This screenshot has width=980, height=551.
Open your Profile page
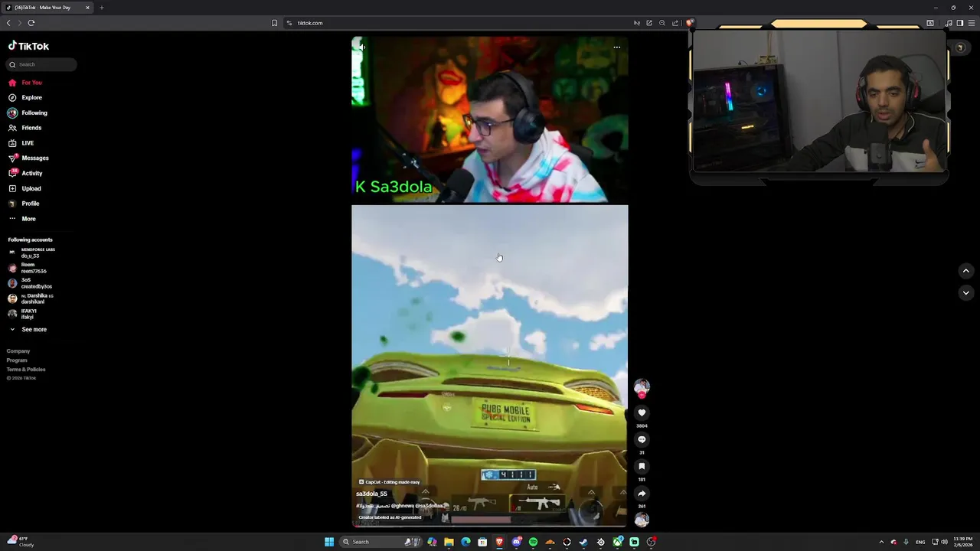tap(24, 204)
